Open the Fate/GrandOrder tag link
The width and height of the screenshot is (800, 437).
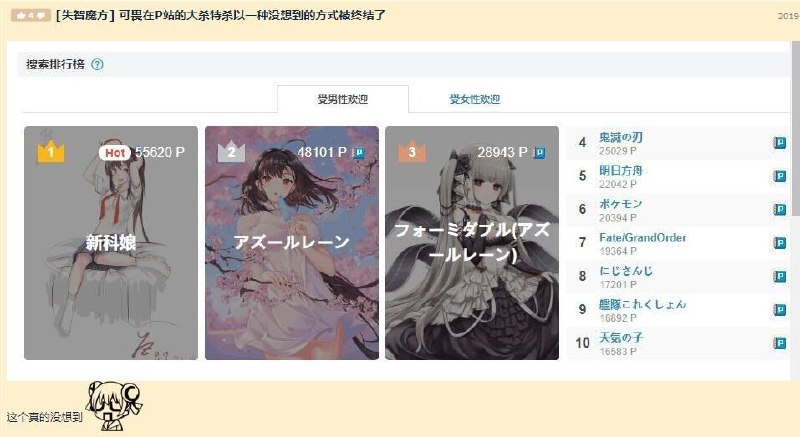[642, 237]
